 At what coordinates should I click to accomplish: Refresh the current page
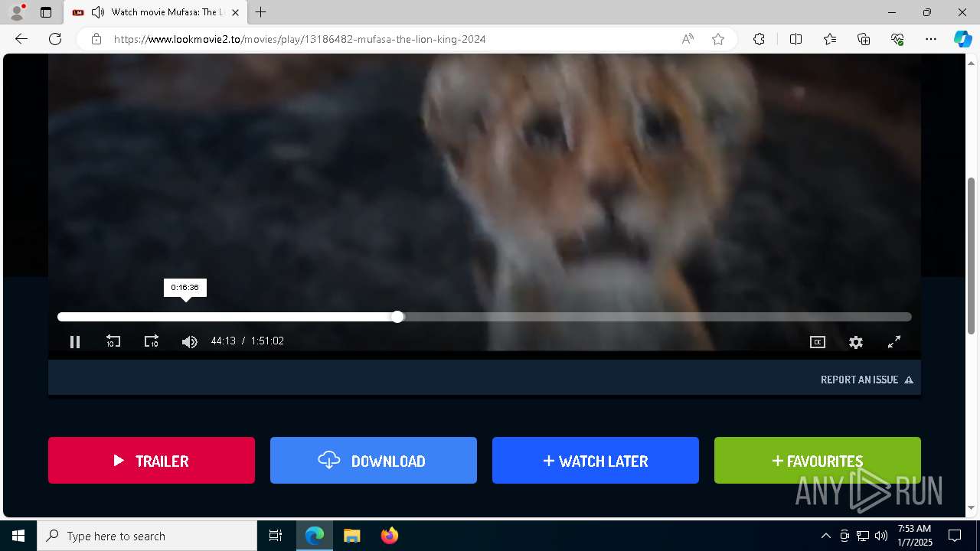click(x=55, y=39)
